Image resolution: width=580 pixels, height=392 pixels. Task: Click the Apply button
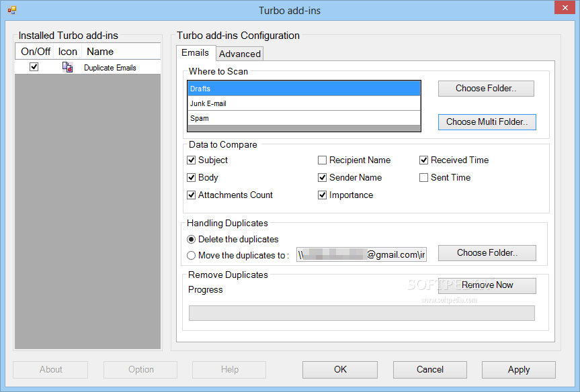tap(519, 369)
